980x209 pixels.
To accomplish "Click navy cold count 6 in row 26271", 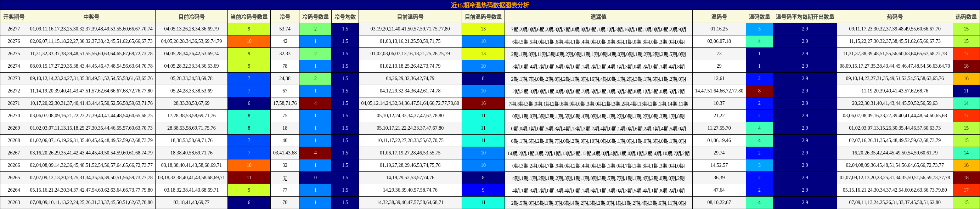I will point(249,103).
